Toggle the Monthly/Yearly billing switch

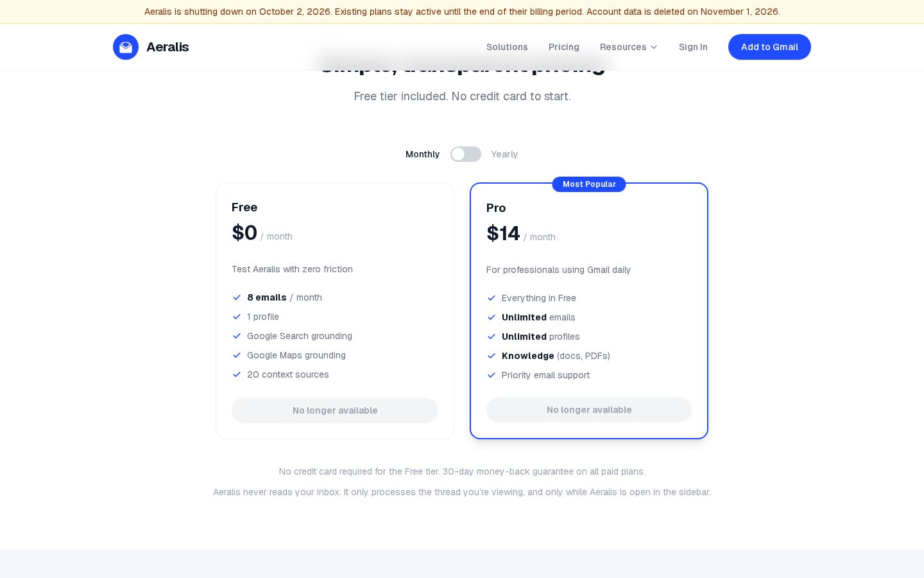pyautogui.click(x=466, y=154)
